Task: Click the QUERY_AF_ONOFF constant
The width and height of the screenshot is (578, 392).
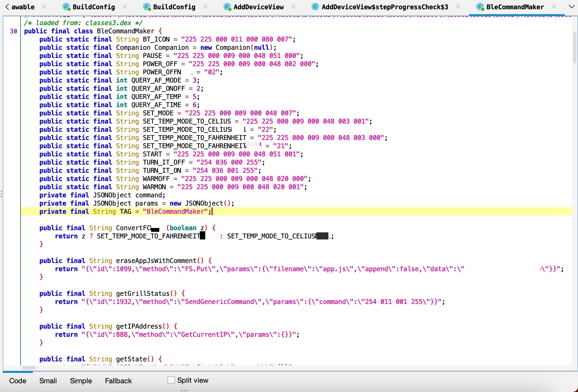Action: 158,89
